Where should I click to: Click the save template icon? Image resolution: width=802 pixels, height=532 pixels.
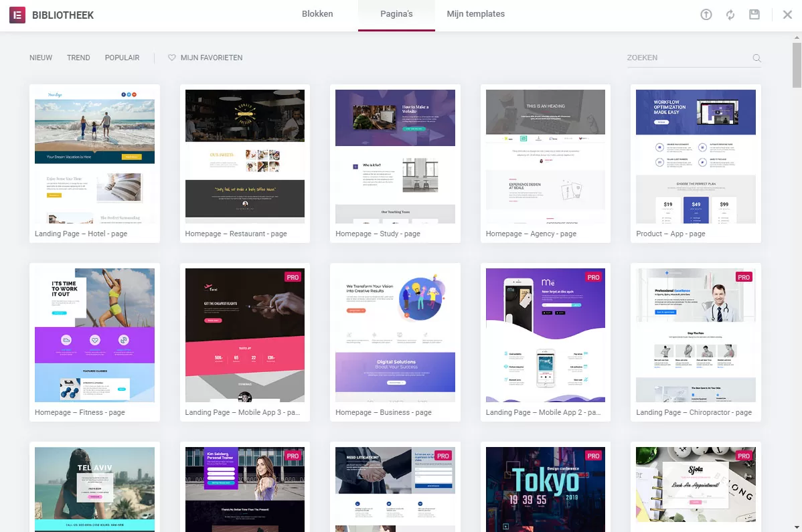(x=754, y=15)
